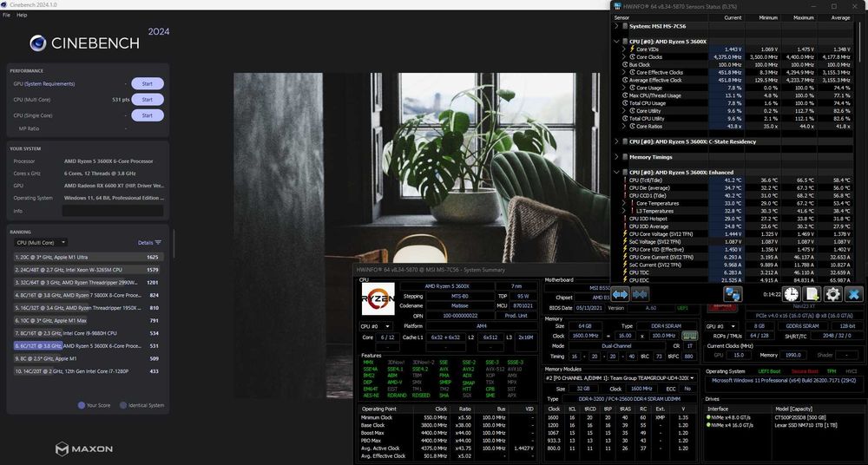Select the 12th Gen Intel Core i7-1280P entry
Viewport: 868px width, 465px height.
point(87,371)
